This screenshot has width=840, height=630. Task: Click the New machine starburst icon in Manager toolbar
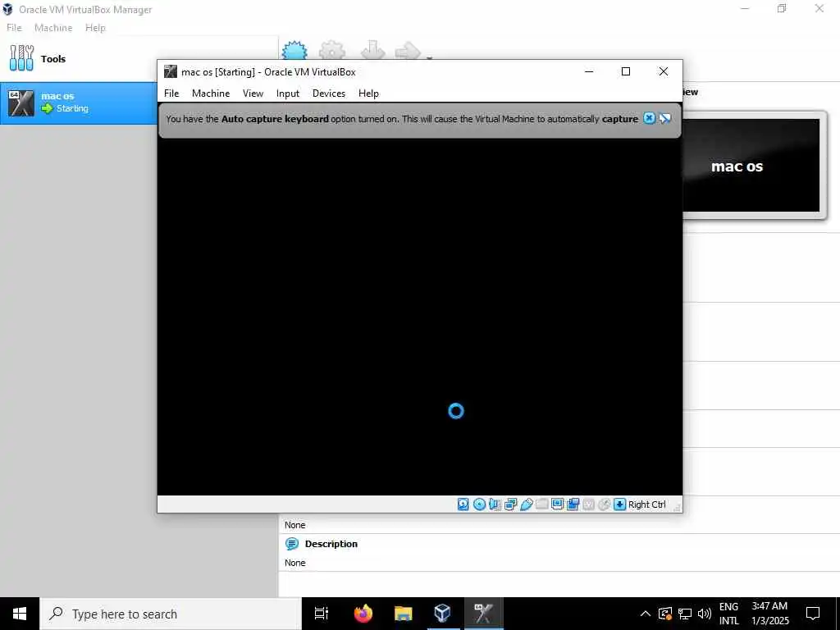pyautogui.click(x=294, y=50)
